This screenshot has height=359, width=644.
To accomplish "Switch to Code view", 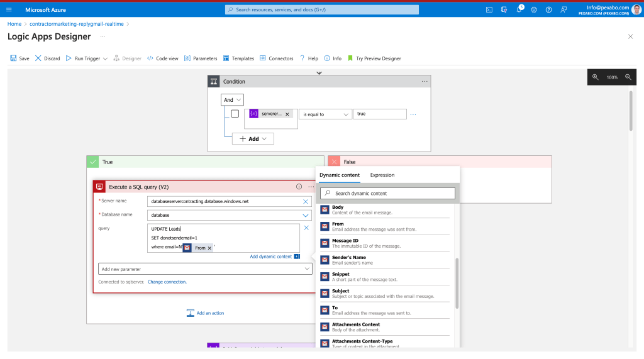I will (x=163, y=58).
